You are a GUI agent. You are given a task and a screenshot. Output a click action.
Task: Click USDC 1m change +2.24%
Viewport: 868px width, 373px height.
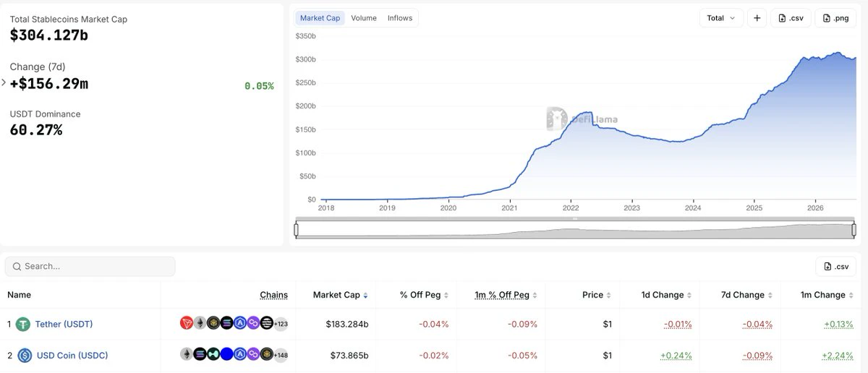tap(838, 356)
